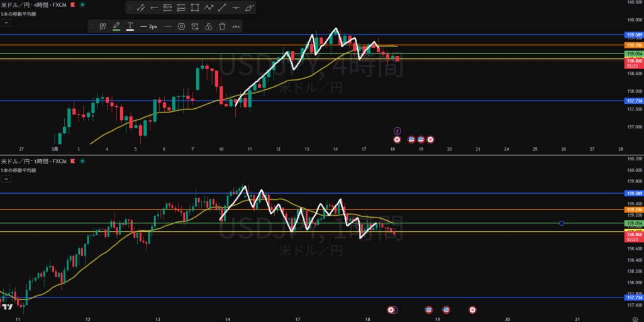Pick the rectangle shape drawing tool
644x322 pixels.
click(x=194, y=8)
